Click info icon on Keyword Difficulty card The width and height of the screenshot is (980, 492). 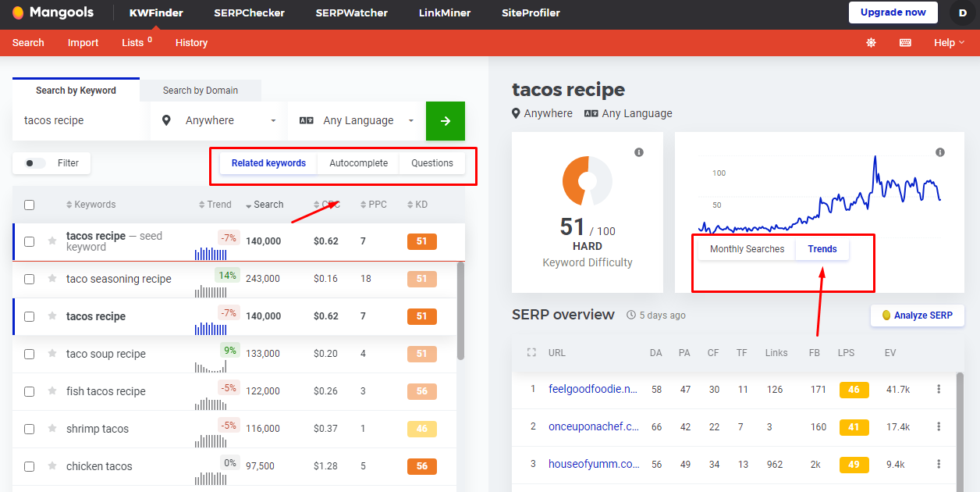639,152
